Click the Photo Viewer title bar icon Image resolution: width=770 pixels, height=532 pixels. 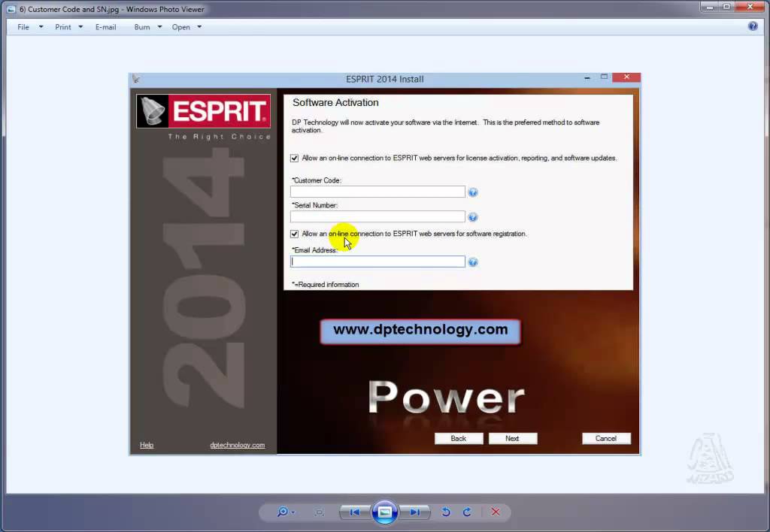pyautogui.click(x=11, y=9)
